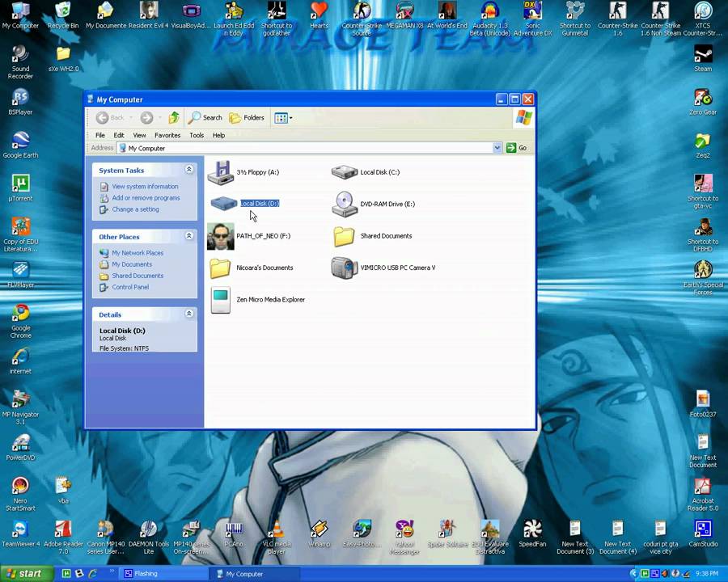
Task: Click the Up folder toolbar icon
Action: tap(174, 118)
